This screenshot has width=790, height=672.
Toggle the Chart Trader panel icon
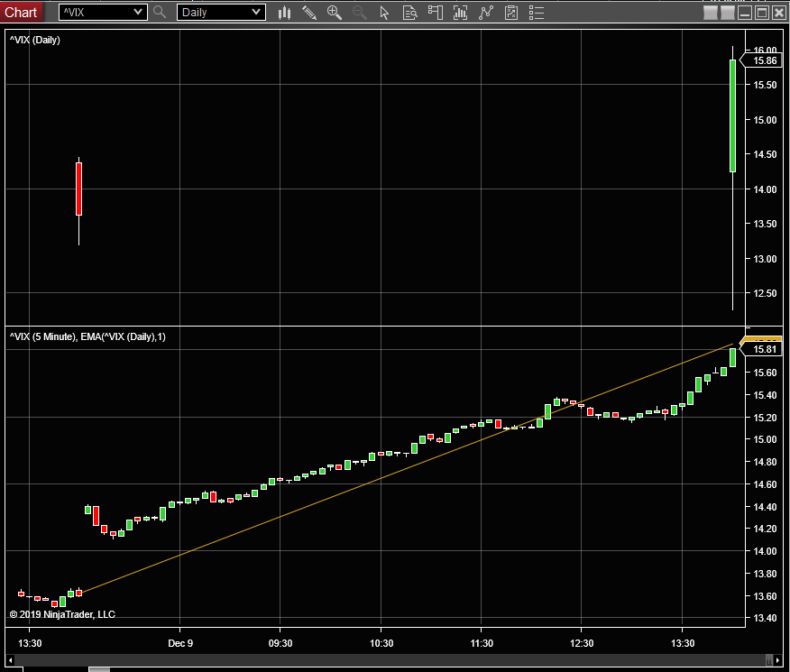tap(436, 13)
